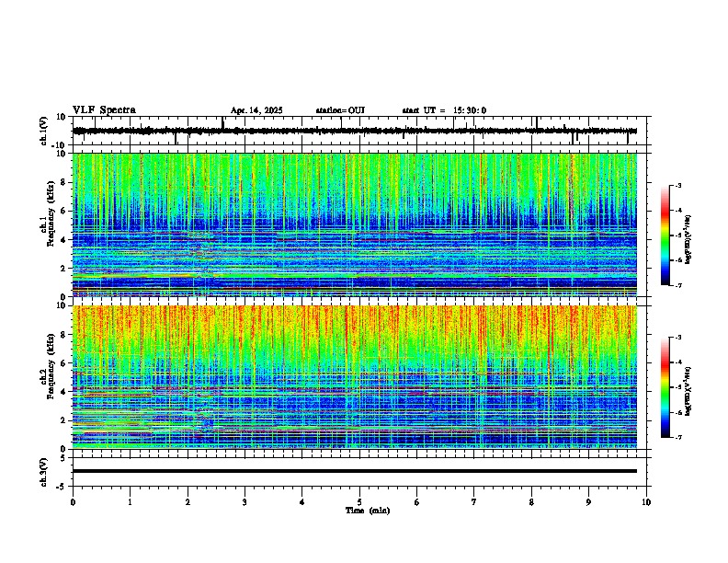Click the "-3" label on ch.2 color scale
The image size is (728, 563).
[678, 337]
